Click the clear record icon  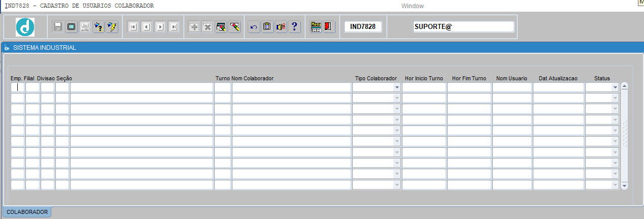pyautogui.click(x=221, y=27)
